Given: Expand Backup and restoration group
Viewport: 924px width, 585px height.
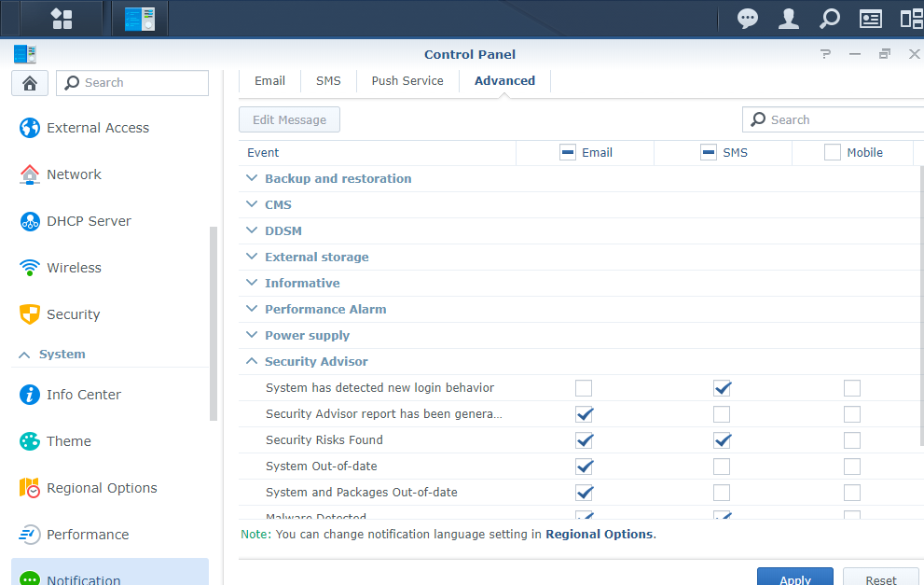Looking at the screenshot, I should [252, 178].
